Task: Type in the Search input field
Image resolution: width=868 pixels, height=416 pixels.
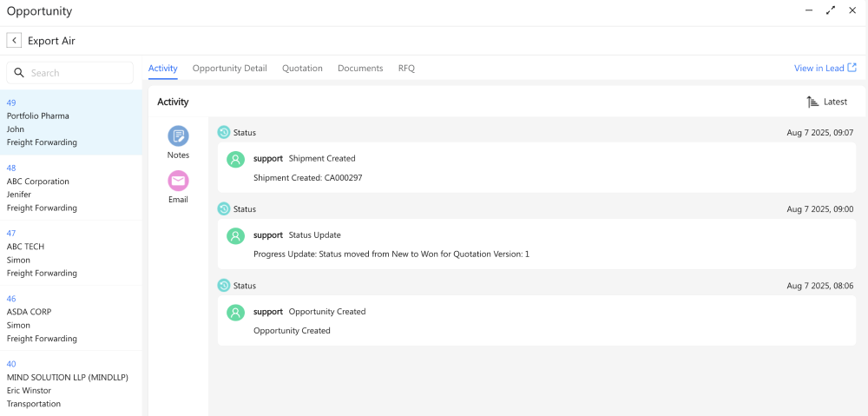Action: coord(78,73)
